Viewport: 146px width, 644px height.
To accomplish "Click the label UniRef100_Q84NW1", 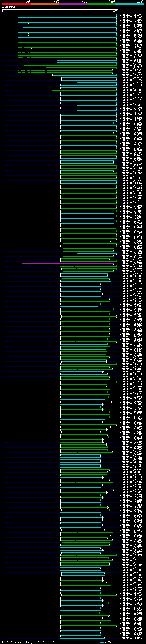I will tap(131, 60).
